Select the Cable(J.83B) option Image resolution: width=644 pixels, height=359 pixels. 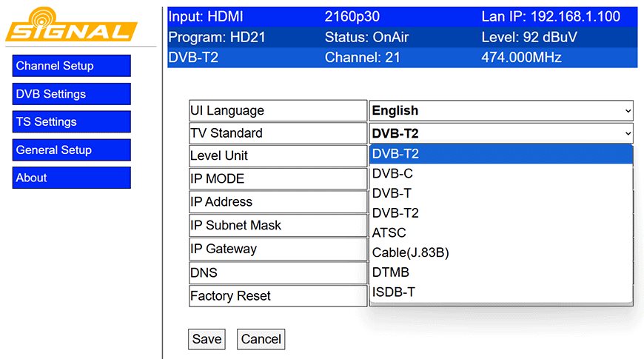click(501, 252)
